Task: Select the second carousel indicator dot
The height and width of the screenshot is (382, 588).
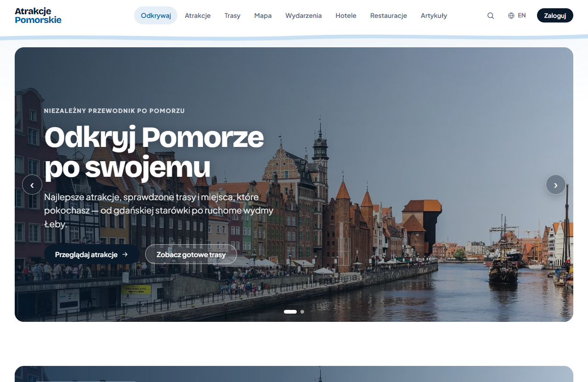Action: click(x=302, y=312)
